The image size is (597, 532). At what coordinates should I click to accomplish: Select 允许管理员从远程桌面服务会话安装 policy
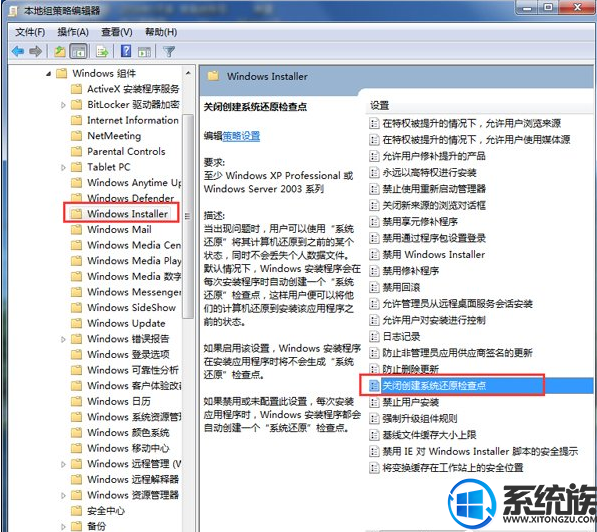coord(457,304)
